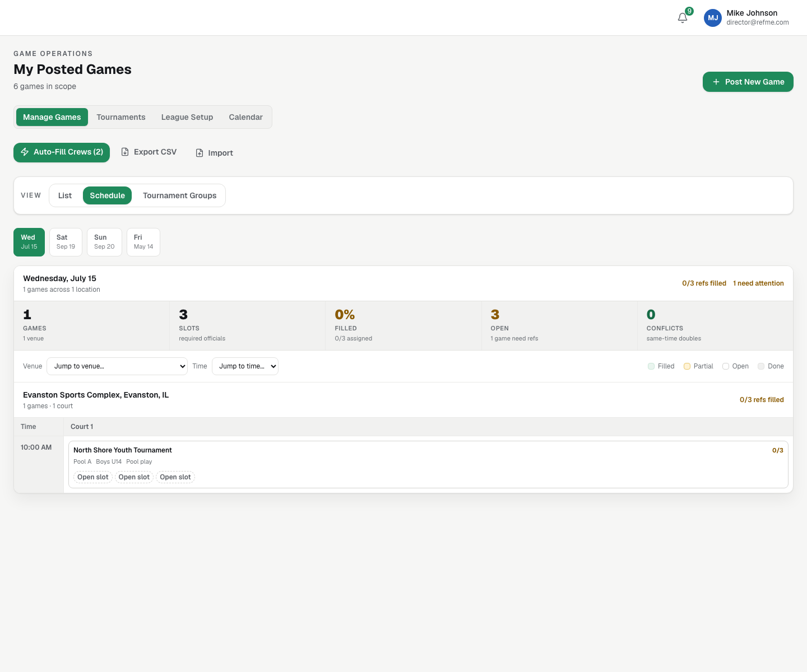Open the Jump to venue dropdown
This screenshot has width=807, height=672.
117,366
